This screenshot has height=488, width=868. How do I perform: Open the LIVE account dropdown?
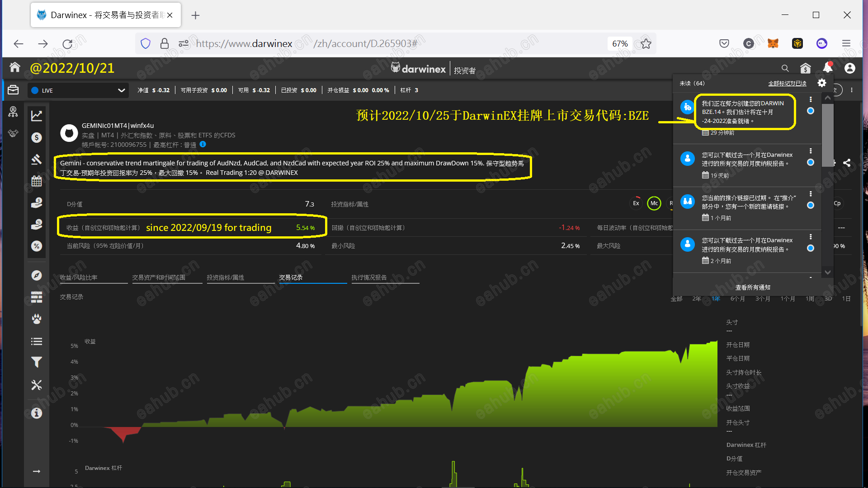tap(78, 90)
